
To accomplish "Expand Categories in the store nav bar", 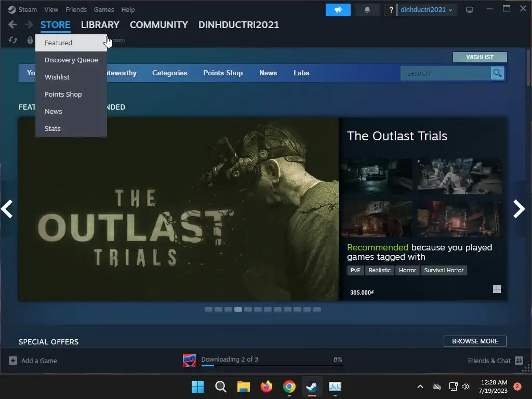I will pos(170,73).
